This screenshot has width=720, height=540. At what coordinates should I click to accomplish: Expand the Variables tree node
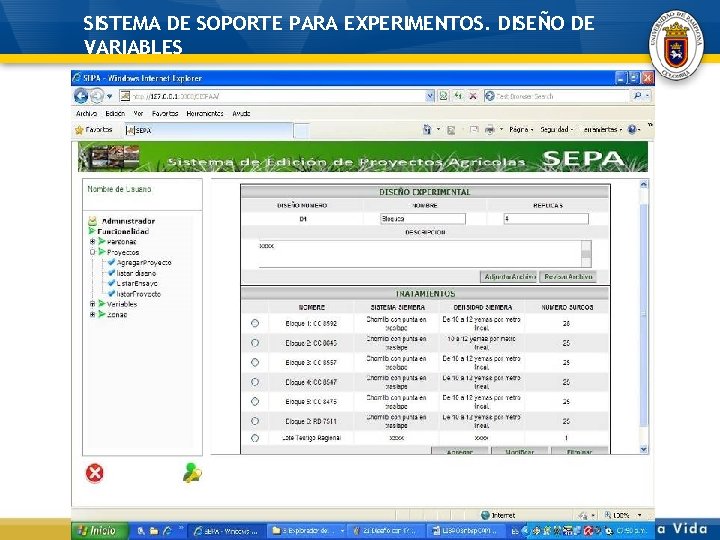click(x=92, y=304)
